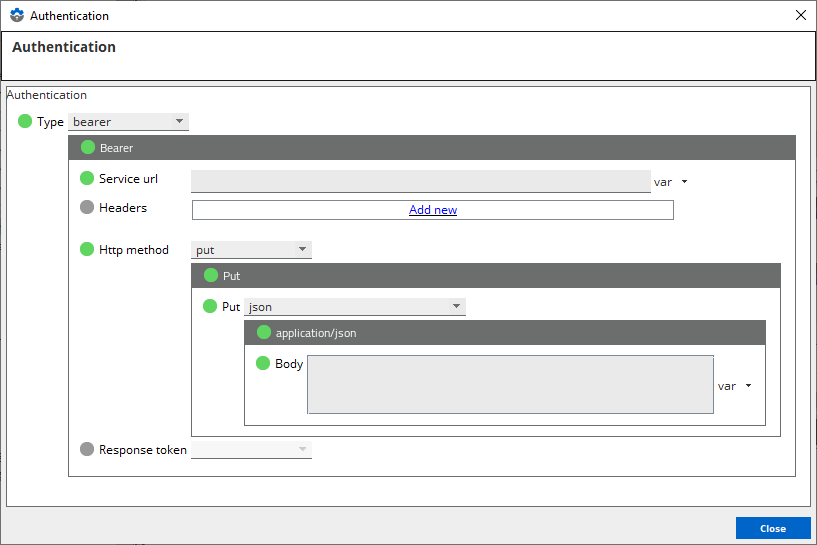Click the application/json header green circle
The image size is (817, 545).
point(264,332)
